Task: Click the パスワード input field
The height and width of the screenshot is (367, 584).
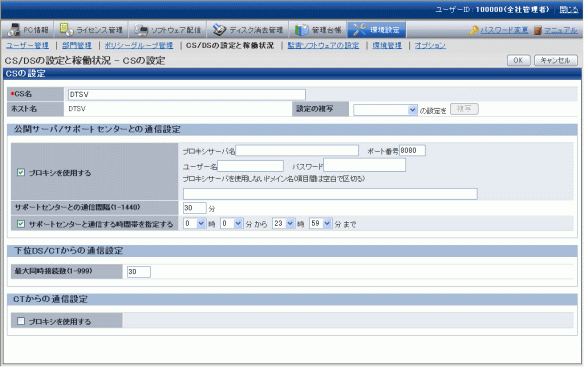Action: [365, 165]
